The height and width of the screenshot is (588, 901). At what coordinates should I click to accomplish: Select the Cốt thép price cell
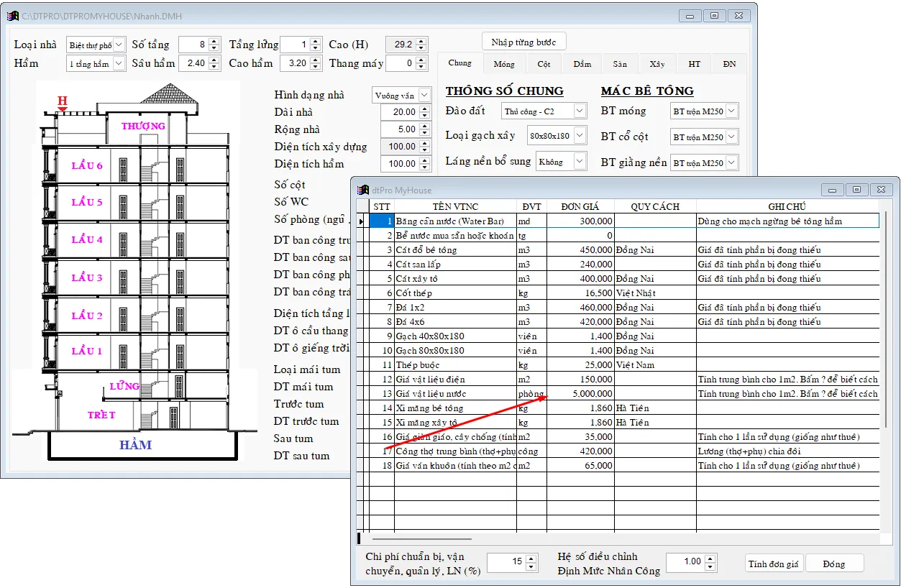click(x=580, y=293)
